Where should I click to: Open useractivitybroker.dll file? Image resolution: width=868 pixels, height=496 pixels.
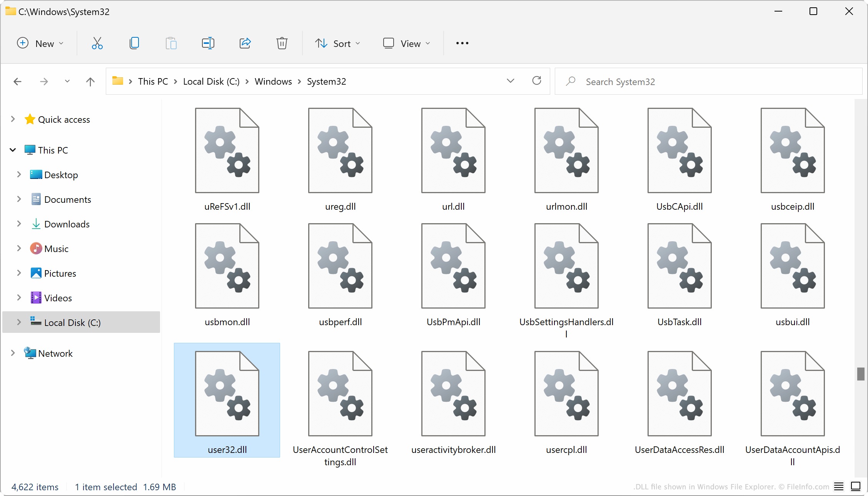click(x=454, y=394)
